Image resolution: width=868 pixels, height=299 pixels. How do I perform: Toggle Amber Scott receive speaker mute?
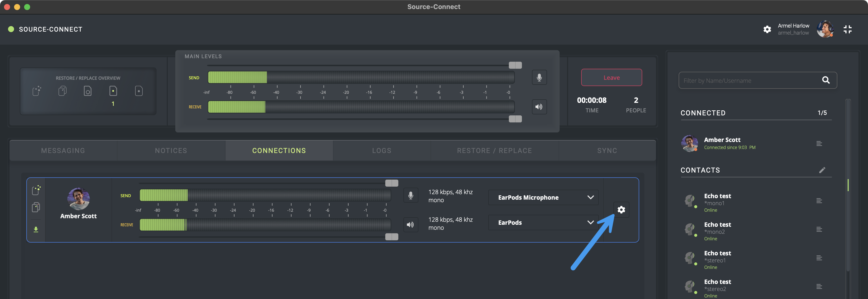coord(410,225)
